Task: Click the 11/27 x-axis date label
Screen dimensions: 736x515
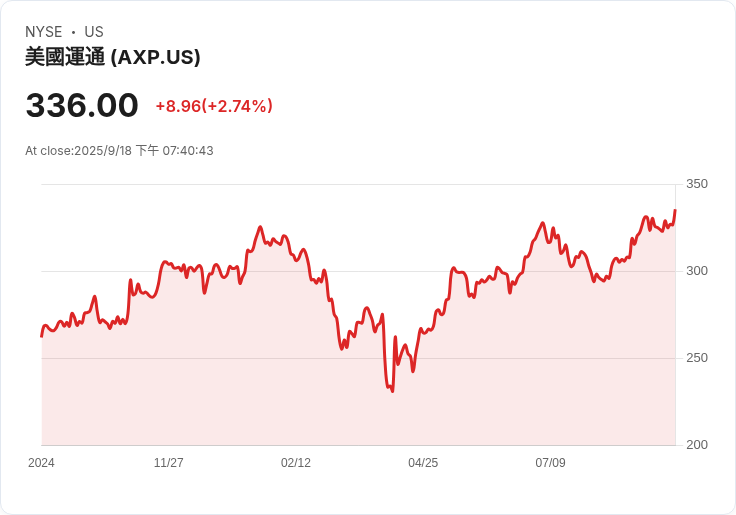Action: click(x=169, y=463)
